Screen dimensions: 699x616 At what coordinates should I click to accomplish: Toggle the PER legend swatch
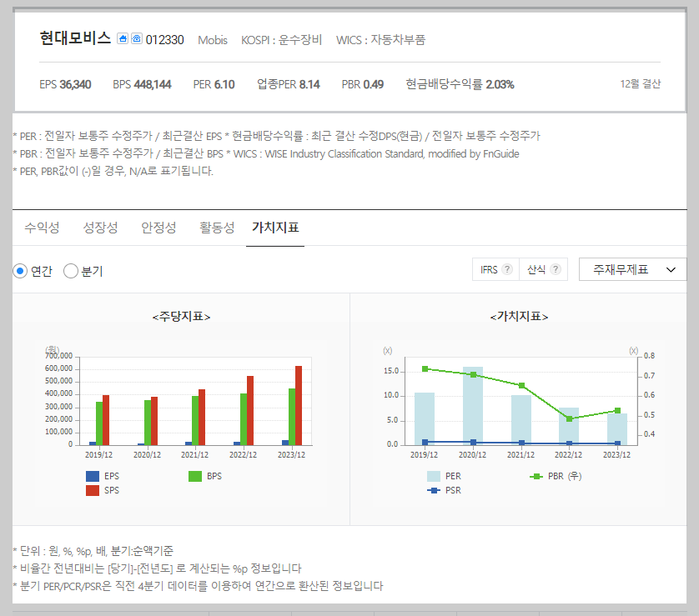[x=434, y=476]
